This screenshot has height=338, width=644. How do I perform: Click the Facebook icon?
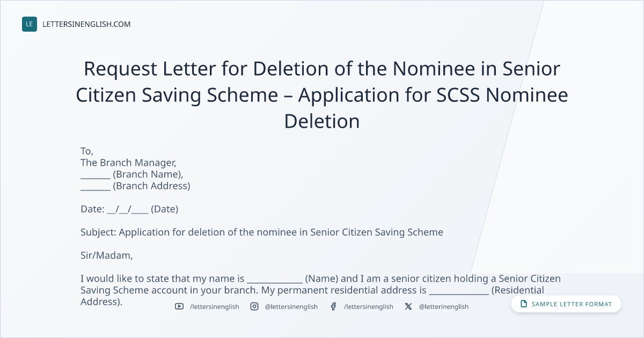pos(333,306)
